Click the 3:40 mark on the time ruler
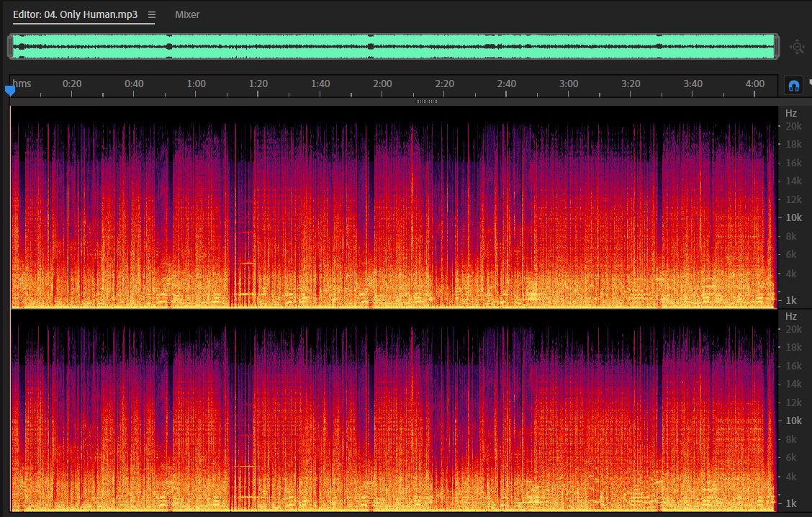Viewport: 812px width, 517px height. 693,84
